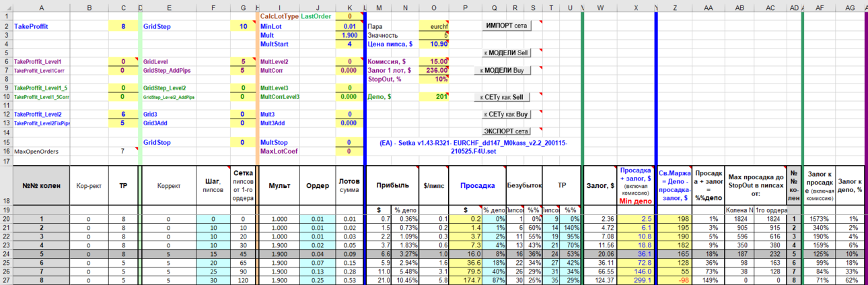Click the TakeProffit label
868x285 pixels.
click(31, 26)
